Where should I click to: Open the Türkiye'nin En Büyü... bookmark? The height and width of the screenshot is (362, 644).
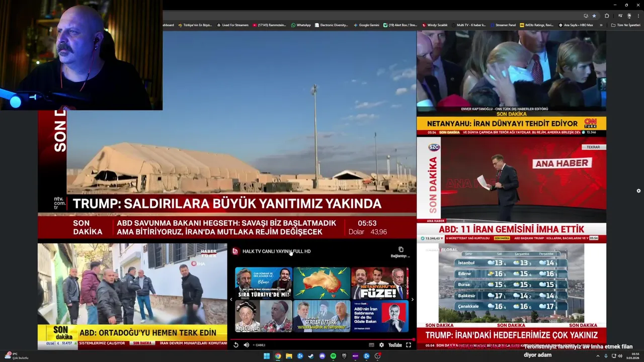click(x=195, y=25)
